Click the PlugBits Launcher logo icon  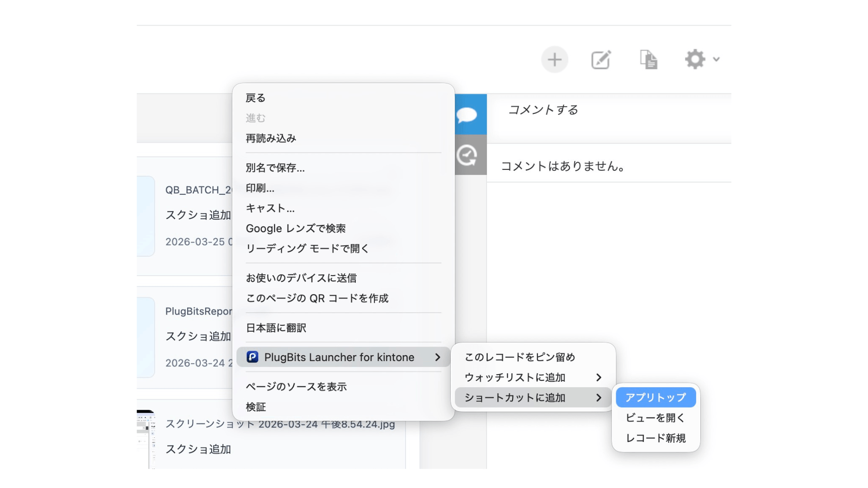point(252,357)
